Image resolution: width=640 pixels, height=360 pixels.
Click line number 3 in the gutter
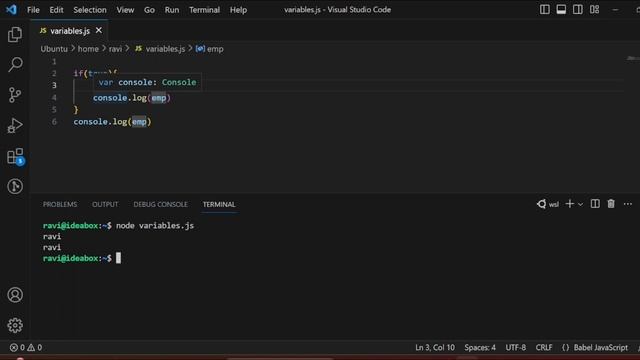point(54,85)
